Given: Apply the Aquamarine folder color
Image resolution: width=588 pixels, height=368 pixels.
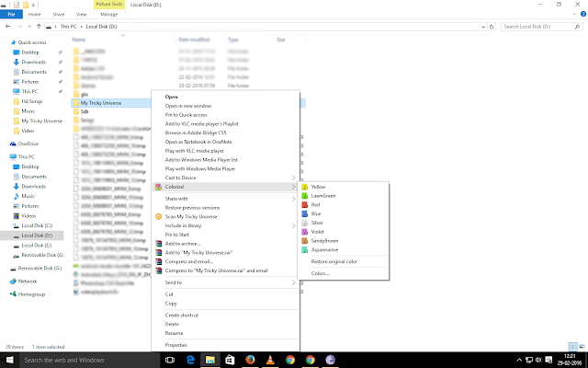Looking at the screenshot, I should click(x=343, y=249).
